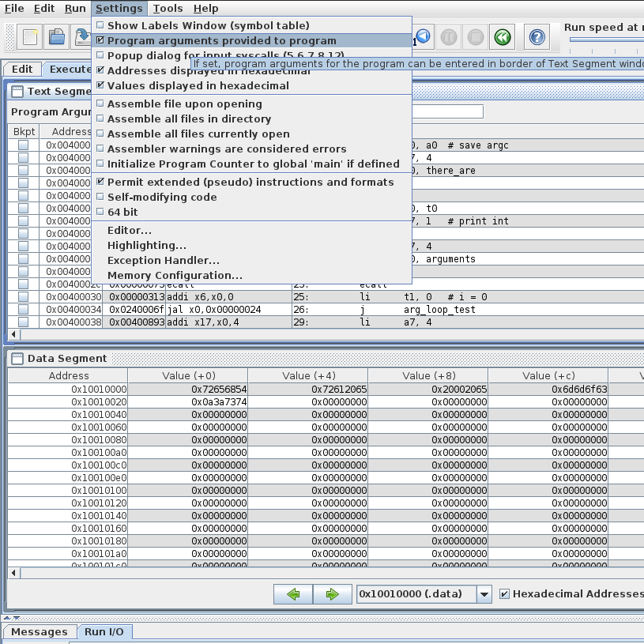Click the 0x10010000 (.data) combo box text
Viewport: 644px width, 644px height.
click(416, 594)
